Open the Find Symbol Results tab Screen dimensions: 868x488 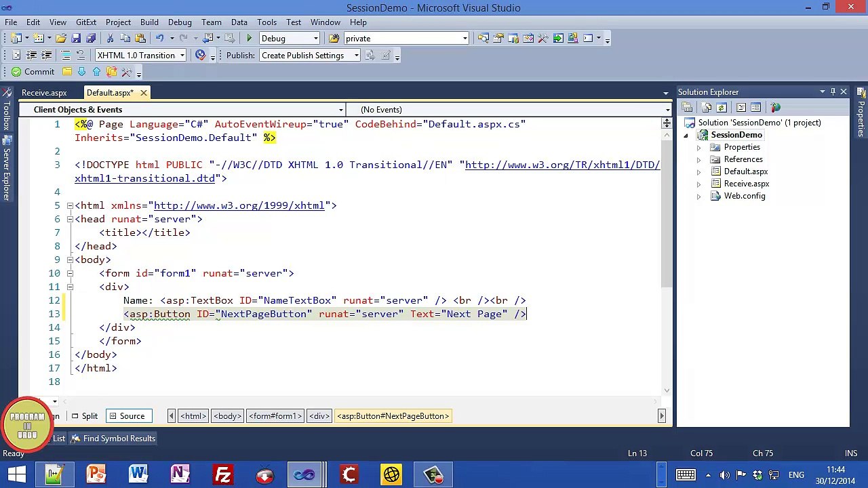113,439
